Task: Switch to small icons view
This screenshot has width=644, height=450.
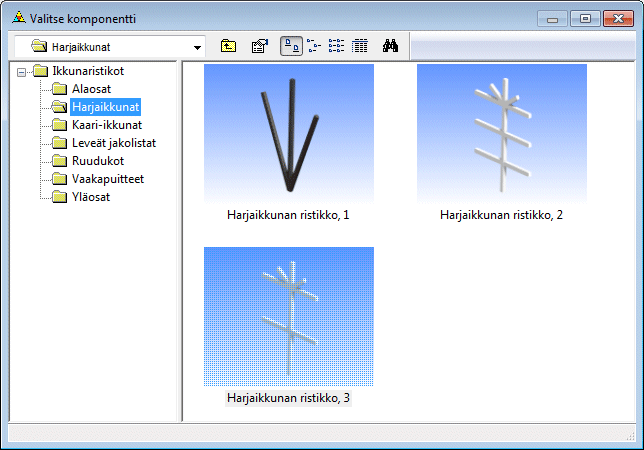Action: pos(314,46)
